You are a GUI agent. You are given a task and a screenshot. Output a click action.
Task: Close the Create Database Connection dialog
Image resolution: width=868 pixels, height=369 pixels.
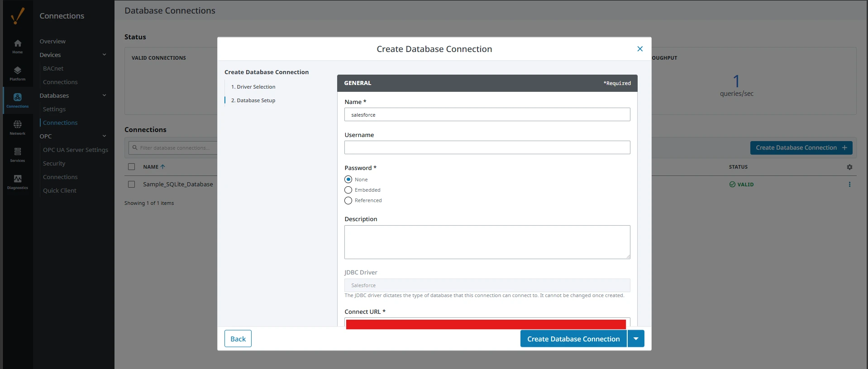tap(640, 49)
